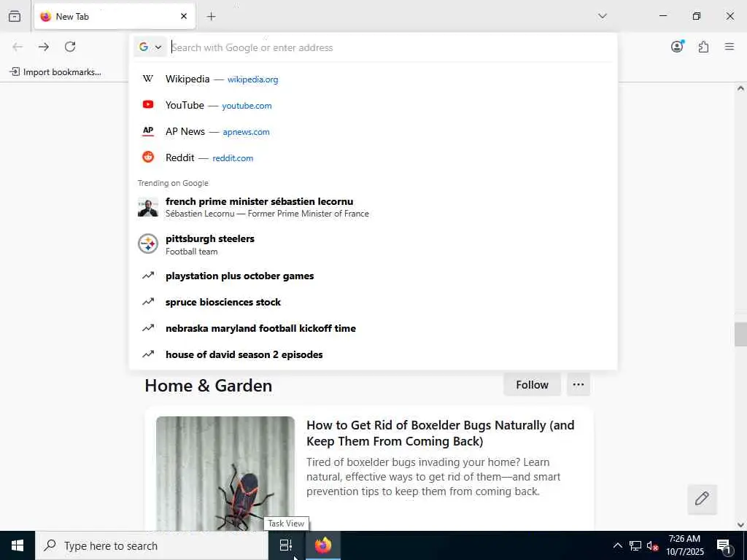
Task: Click Import bookmarks in the bookmarks toolbar
Action: pos(55,72)
